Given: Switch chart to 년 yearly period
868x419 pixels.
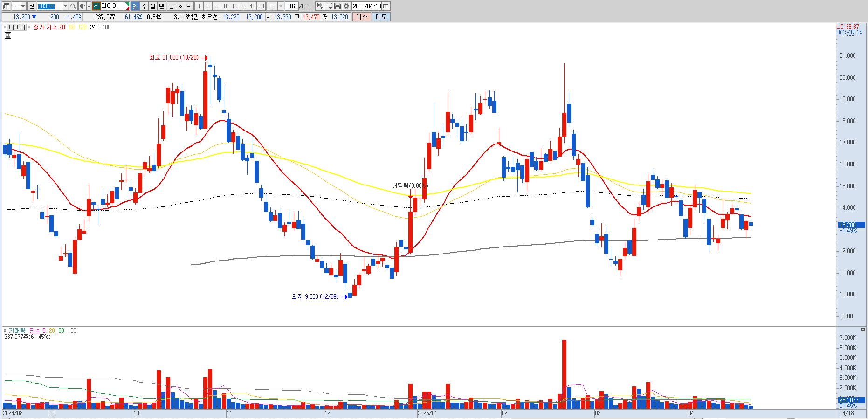Looking at the screenshot, I should pyautogui.click(x=161, y=6).
